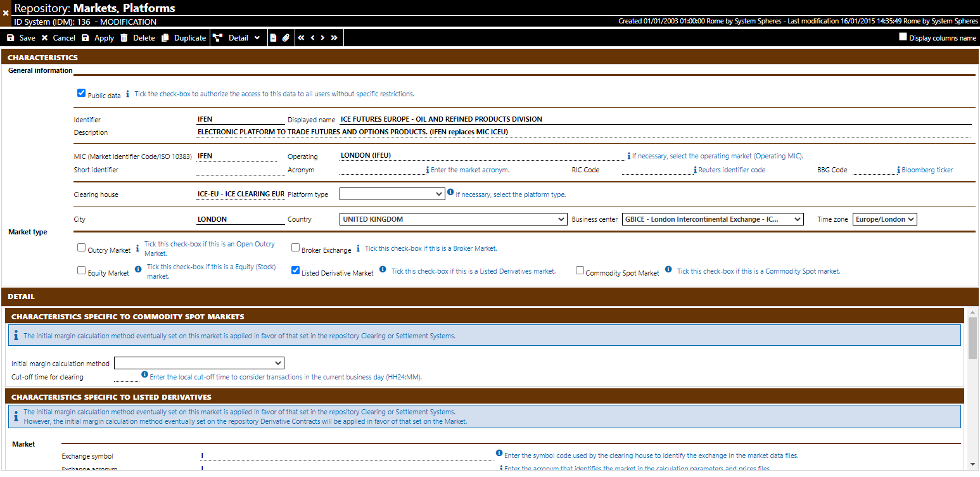
Task: Click the CHARACTERISTICS section header
Action: point(490,57)
